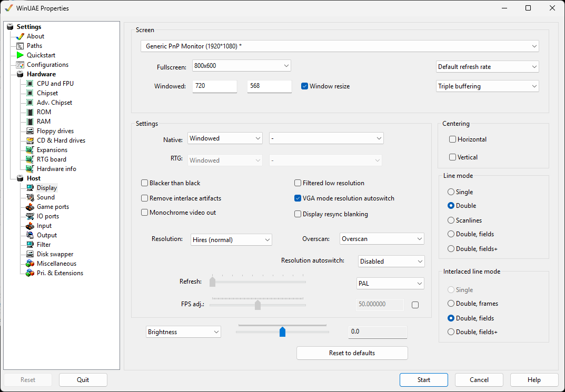Open the PAL video standard dropdown

390,284
